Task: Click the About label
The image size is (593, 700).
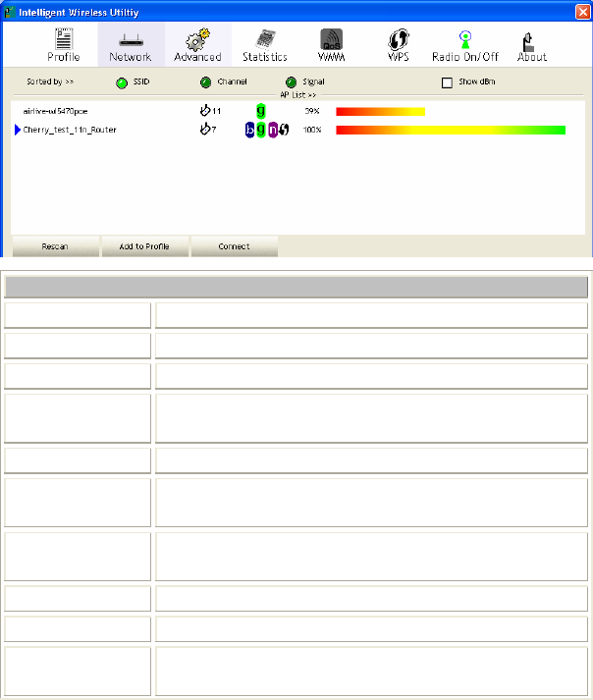Action: point(532,57)
